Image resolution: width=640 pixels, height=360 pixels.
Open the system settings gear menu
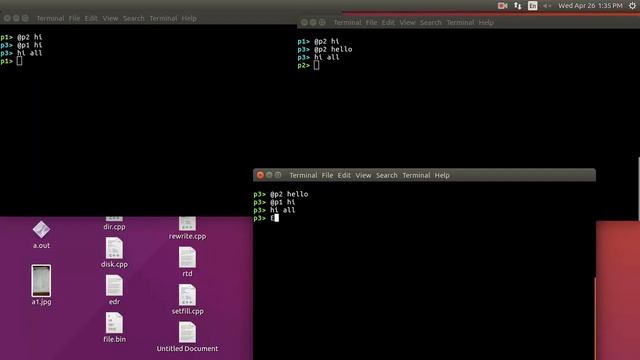[x=632, y=6]
